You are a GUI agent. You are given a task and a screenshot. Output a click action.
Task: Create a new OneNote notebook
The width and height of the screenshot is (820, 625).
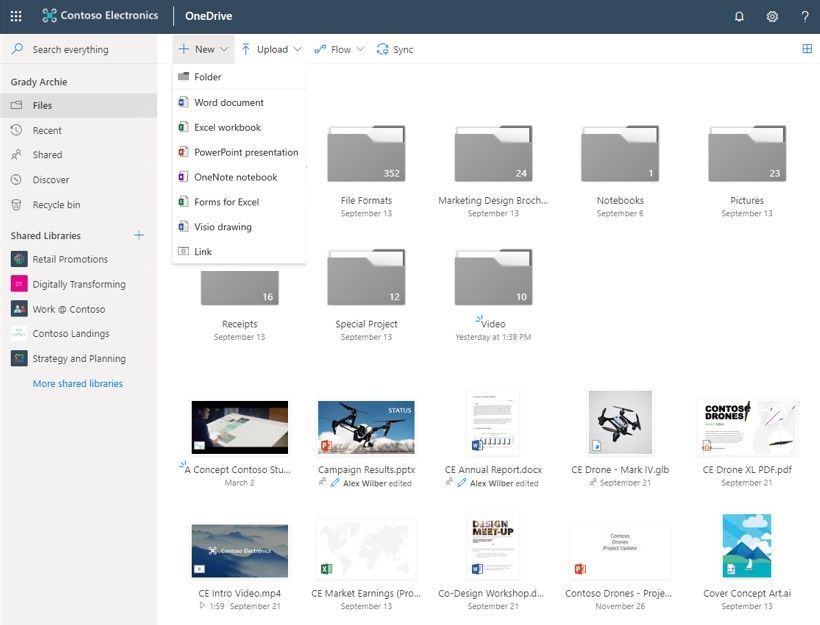click(x=239, y=177)
